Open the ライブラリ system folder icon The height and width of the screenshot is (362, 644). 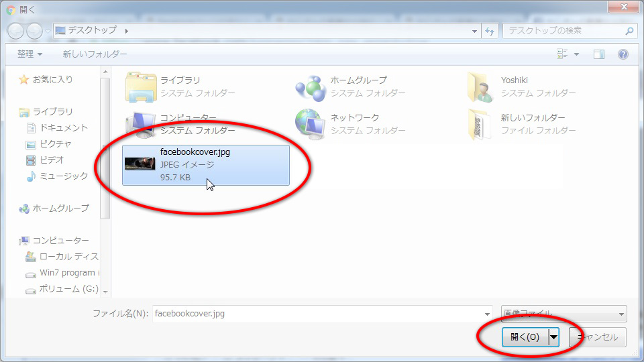click(141, 87)
